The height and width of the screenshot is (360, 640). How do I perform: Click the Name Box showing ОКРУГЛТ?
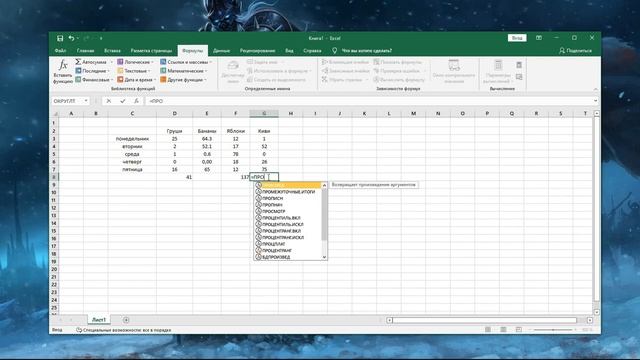pos(67,101)
